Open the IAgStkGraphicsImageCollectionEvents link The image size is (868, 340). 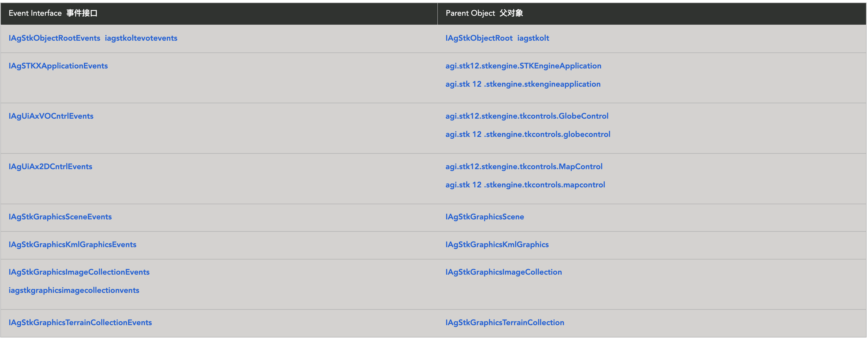[79, 272]
